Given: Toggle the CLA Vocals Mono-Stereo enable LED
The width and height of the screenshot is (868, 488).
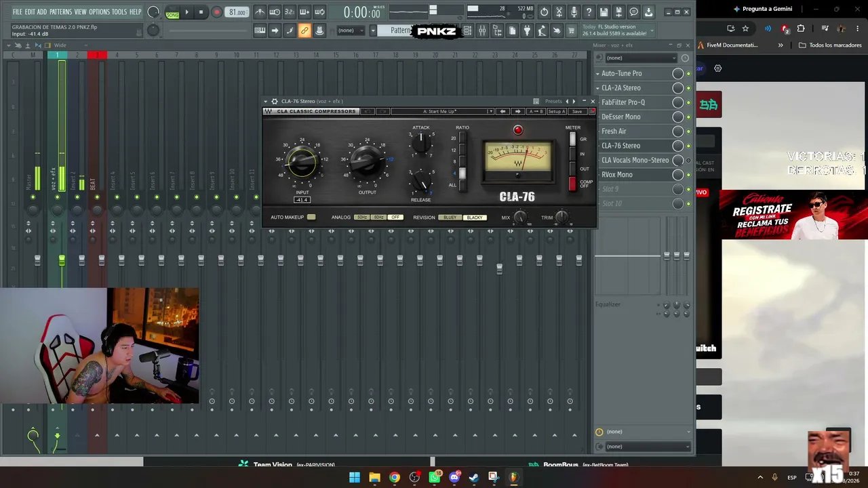Looking at the screenshot, I should [688, 161].
